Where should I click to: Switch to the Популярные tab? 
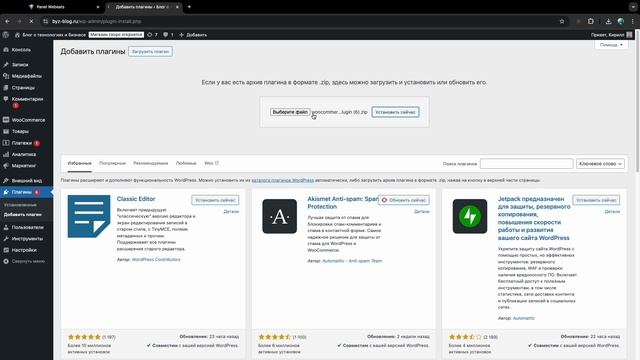tap(112, 163)
